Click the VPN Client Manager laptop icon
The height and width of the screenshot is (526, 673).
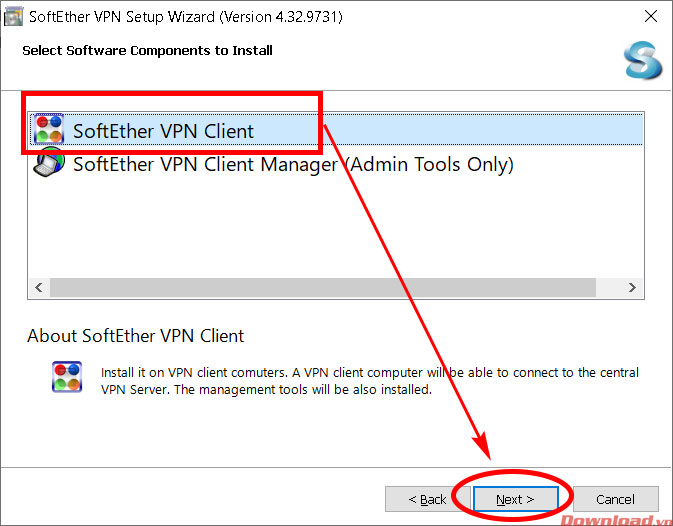[49, 163]
